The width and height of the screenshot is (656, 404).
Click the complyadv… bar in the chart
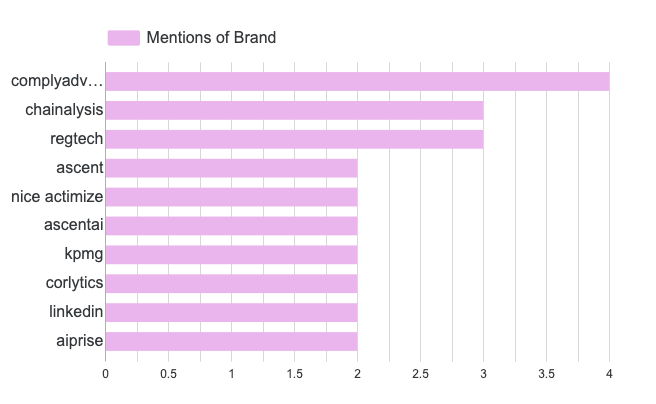[x=357, y=81]
